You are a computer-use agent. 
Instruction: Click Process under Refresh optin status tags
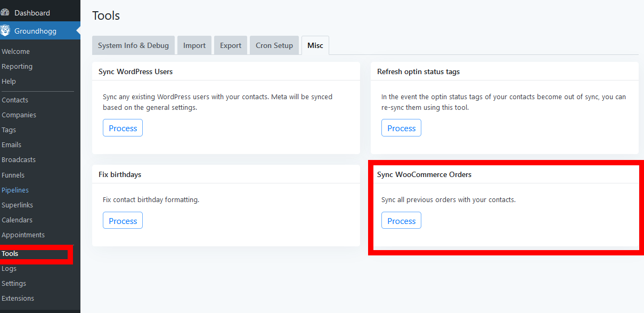(401, 128)
